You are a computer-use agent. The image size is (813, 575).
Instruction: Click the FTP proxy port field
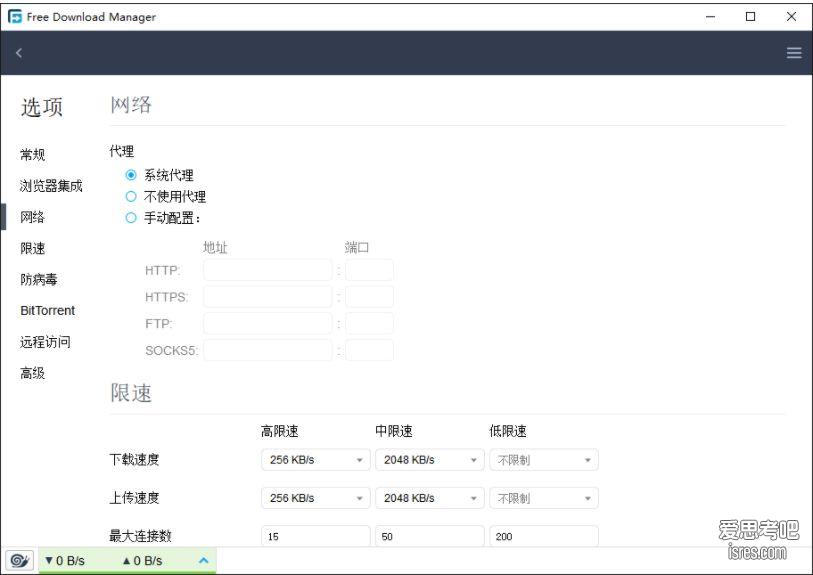coord(369,324)
